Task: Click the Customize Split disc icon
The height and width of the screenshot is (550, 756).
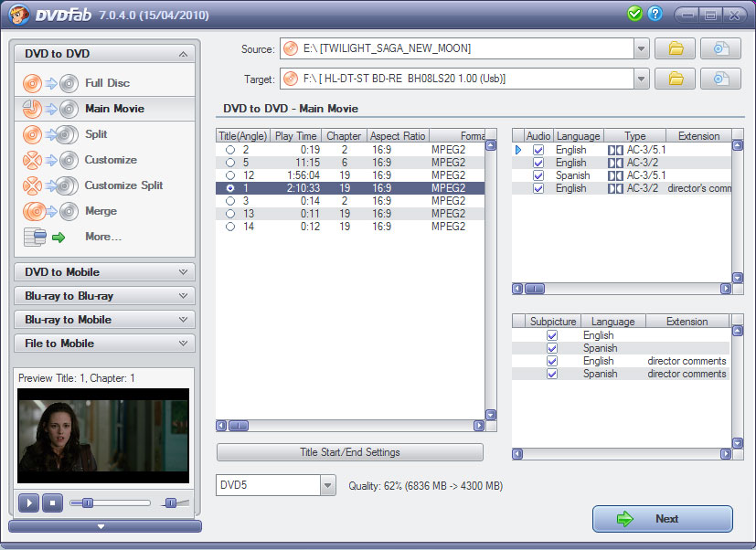Action: [x=50, y=185]
